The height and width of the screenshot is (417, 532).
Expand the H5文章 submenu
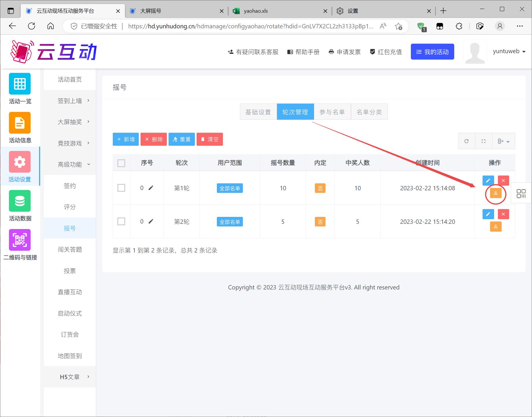click(70, 377)
